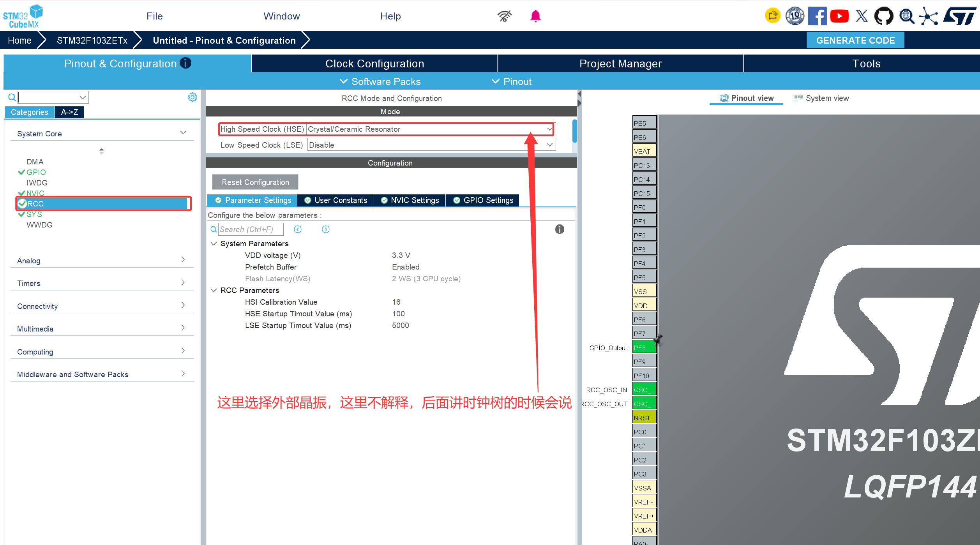The width and height of the screenshot is (980, 545).
Task: Select SYS in the System Core list
Action: click(x=34, y=214)
